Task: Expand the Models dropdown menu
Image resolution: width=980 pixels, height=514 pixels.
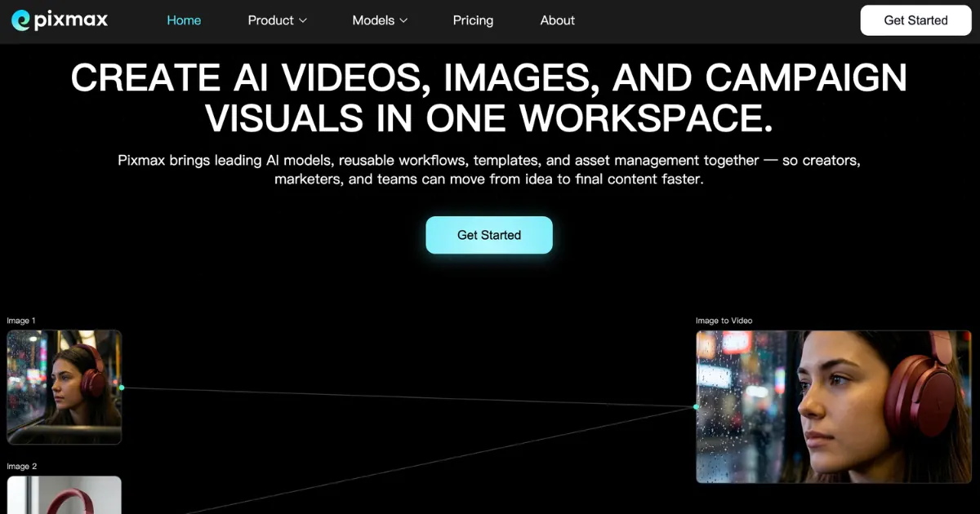Action: point(380,20)
